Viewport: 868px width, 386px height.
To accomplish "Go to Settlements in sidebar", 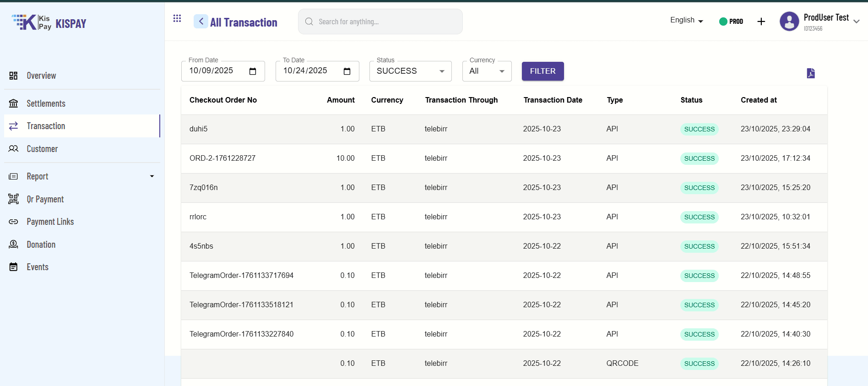I will point(46,103).
